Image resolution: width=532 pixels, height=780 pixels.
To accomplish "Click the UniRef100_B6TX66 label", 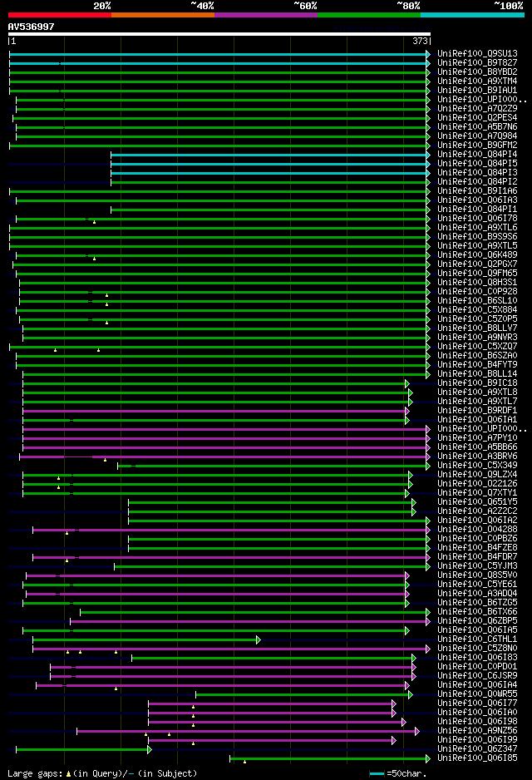I will [x=477, y=612].
